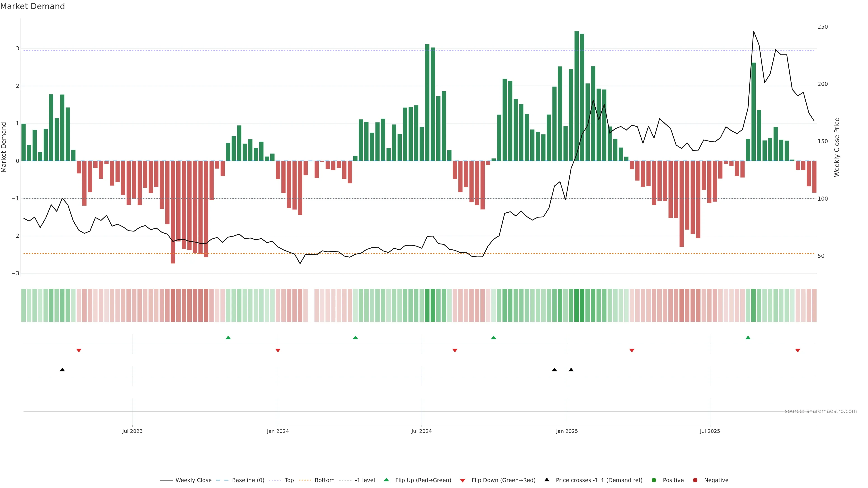Image resolution: width=868 pixels, height=488 pixels.
Task: Click the source: sharemaestro.com text
Action: [x=821, y=411]
